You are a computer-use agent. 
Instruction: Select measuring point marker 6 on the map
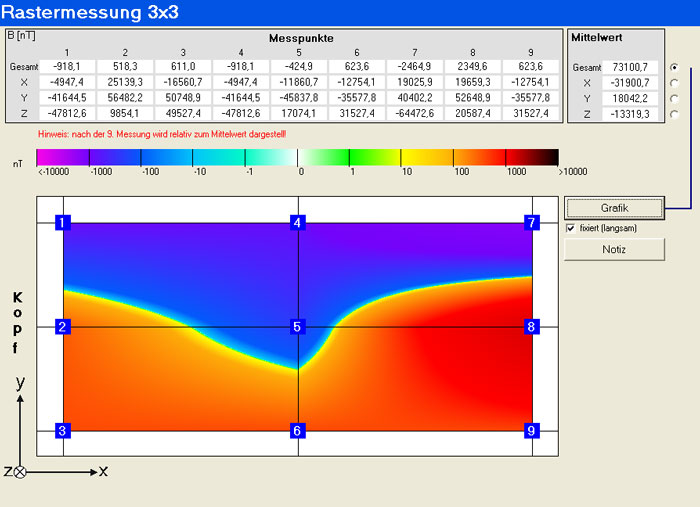[x=298, y=431]
